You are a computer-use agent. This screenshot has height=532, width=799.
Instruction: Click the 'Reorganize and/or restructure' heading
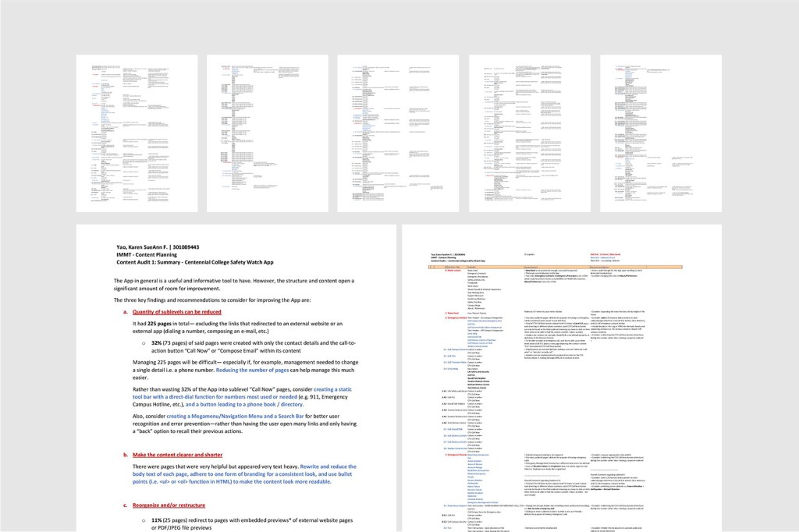click(x=179, y=505)
